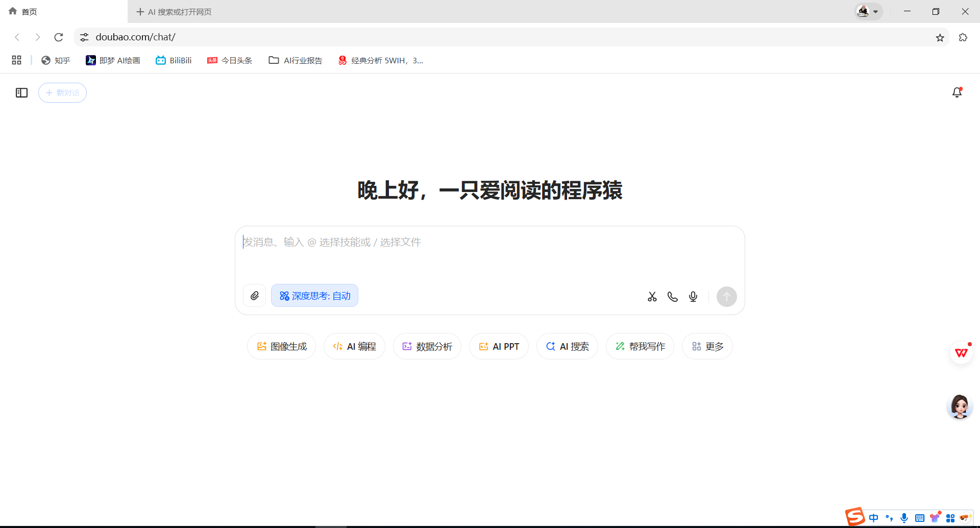Select the 数据分析 skill

click(427, 346)
